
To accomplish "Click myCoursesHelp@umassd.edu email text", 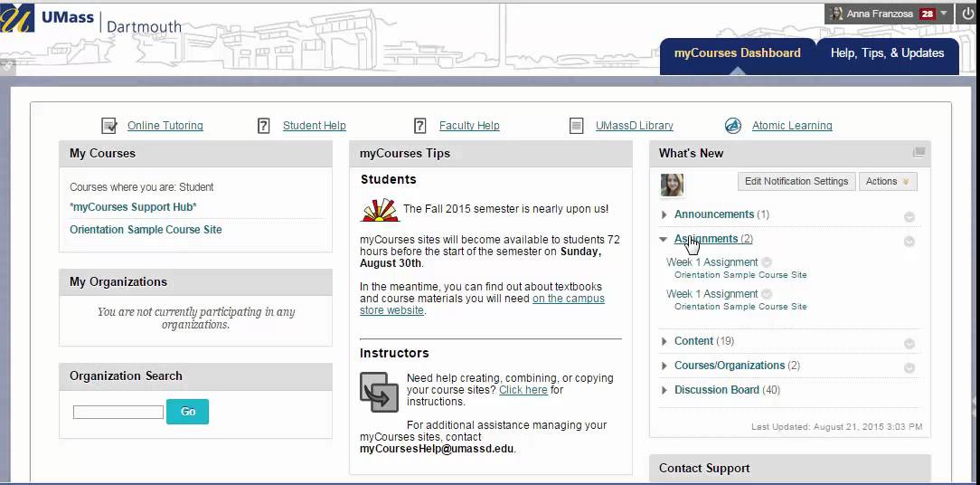I will (x=437, y=449).
